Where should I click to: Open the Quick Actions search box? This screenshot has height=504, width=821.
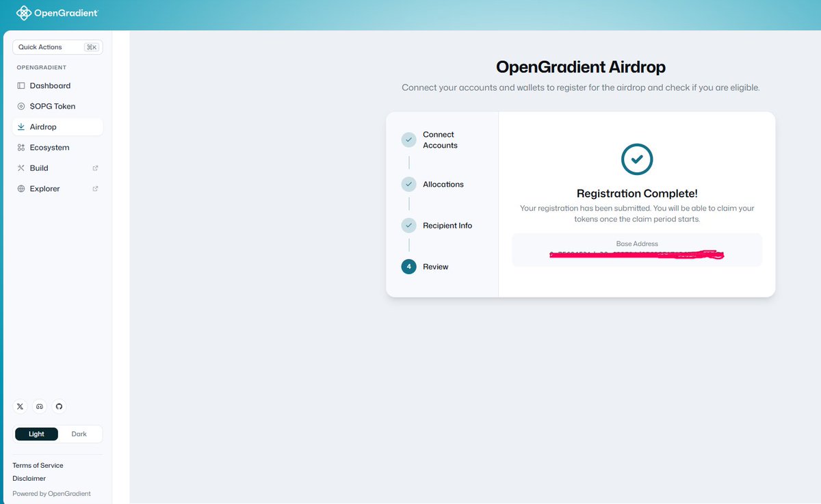pyautogui.click(x=57, y=47)
